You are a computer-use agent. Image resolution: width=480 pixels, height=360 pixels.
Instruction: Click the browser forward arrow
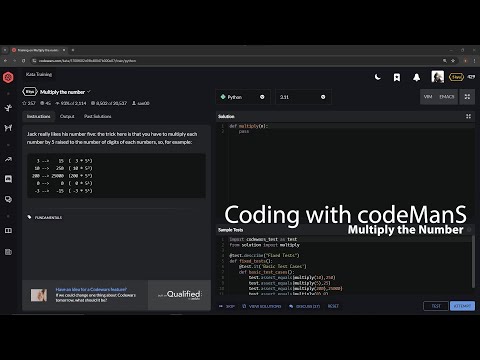(x=14, y=61)
